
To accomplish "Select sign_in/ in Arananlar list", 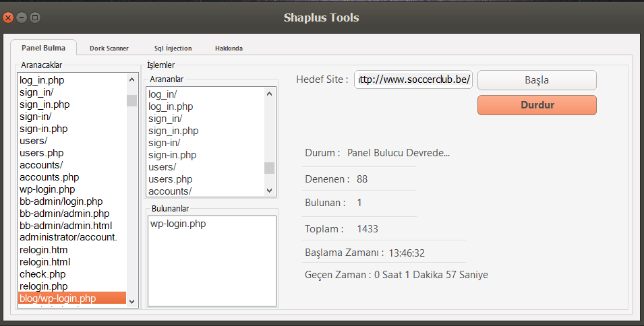I will coord(206,119).
